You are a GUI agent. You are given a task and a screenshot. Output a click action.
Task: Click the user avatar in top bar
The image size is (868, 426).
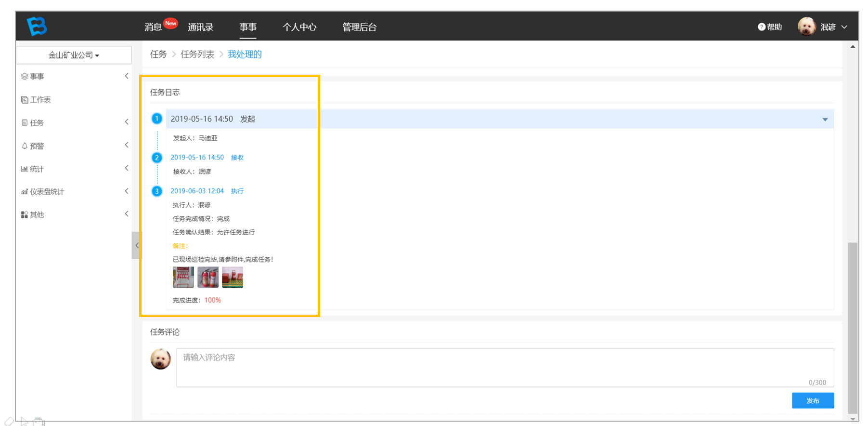pos(806,27)
